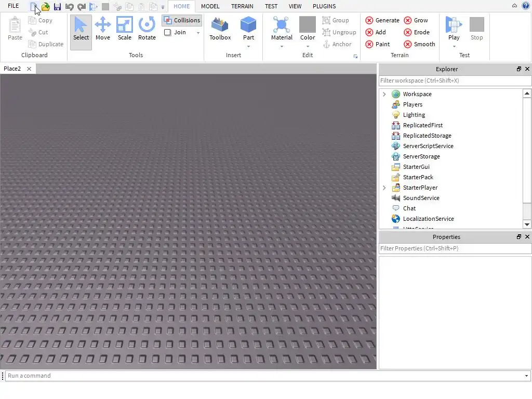Save the place with the floppy icon

57,6
